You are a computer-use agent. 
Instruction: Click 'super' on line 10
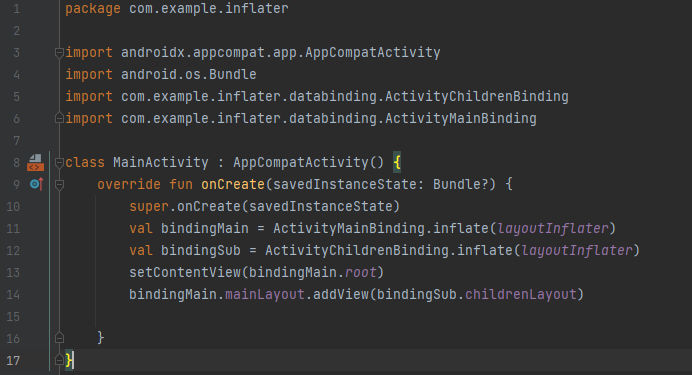click(x=149, y=206)
